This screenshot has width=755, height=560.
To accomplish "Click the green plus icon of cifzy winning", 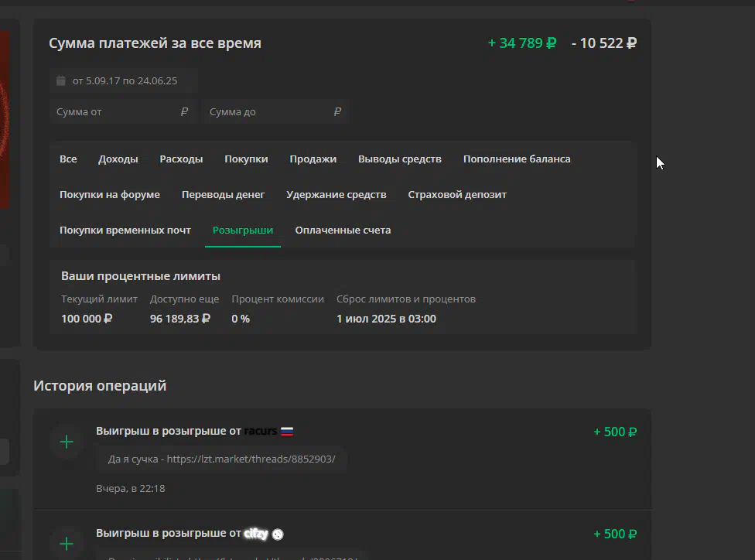I will click(67, 544).
